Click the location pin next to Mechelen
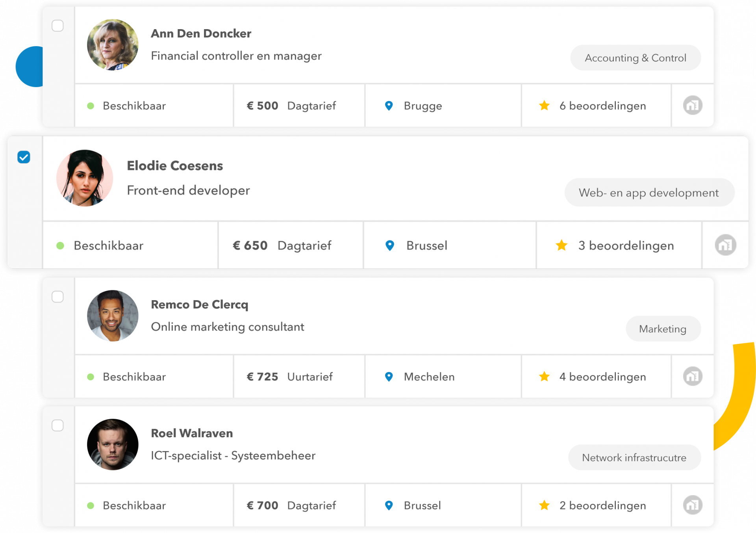 (x=389, y=377)
